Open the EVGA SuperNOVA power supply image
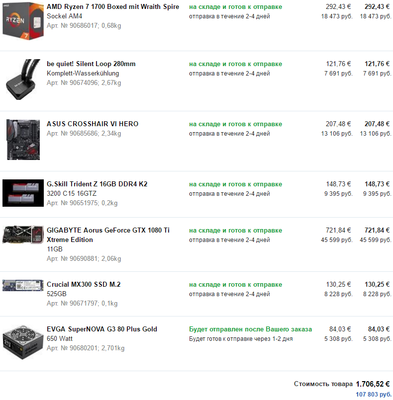Screen dimensions: 393x400 23,342
